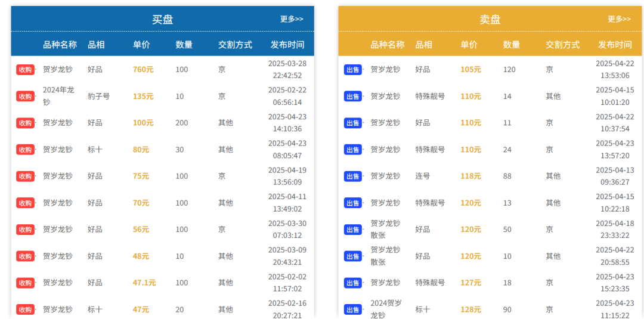Open 更多>> in the 卖盘 header
Viewport: 644px width, 319px height.
620,19
